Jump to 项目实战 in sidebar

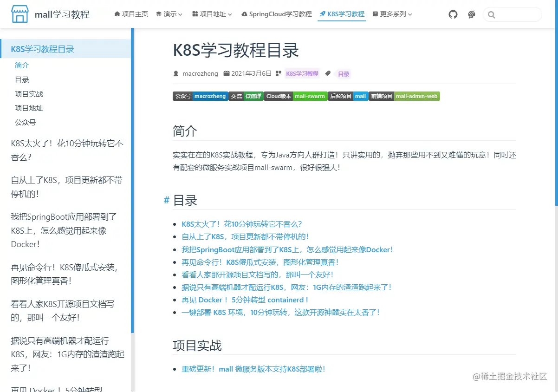point(29,94)
